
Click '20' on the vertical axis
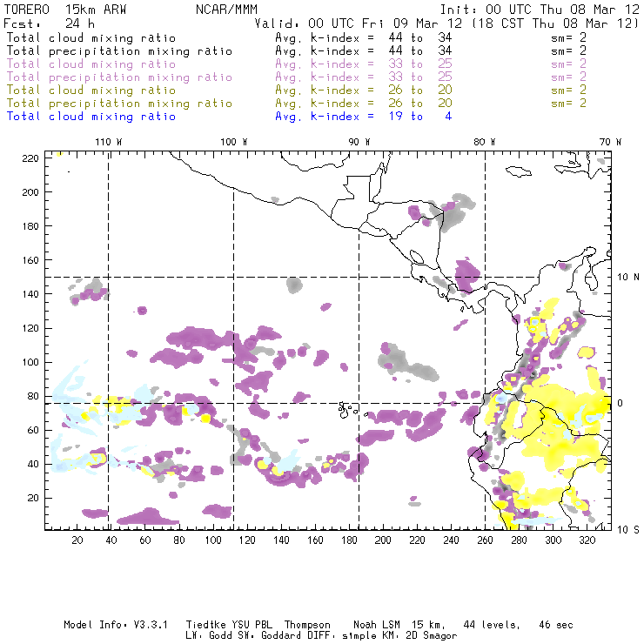coord(34,498)
